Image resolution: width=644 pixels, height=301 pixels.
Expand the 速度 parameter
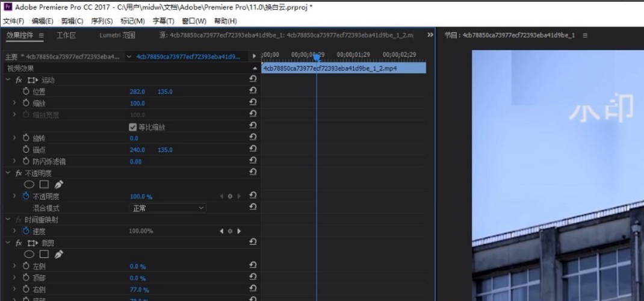click(x=14, y=231)
